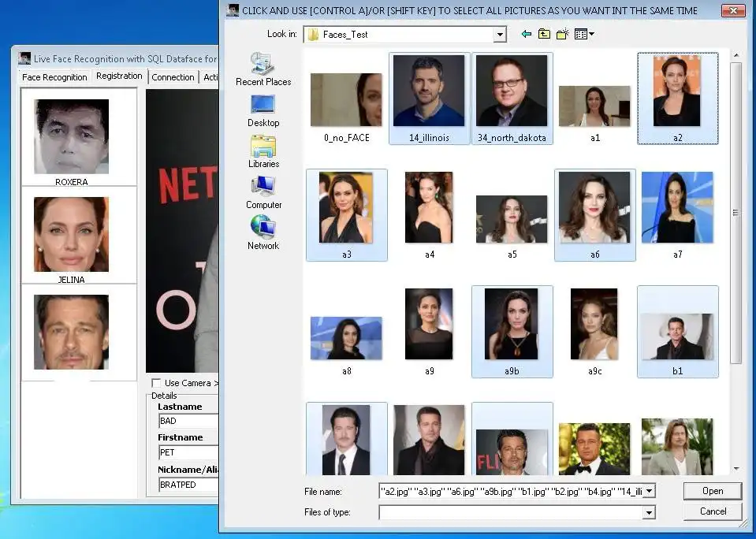
Task: Select the a6 image file
Action: [x=595, y=215]
